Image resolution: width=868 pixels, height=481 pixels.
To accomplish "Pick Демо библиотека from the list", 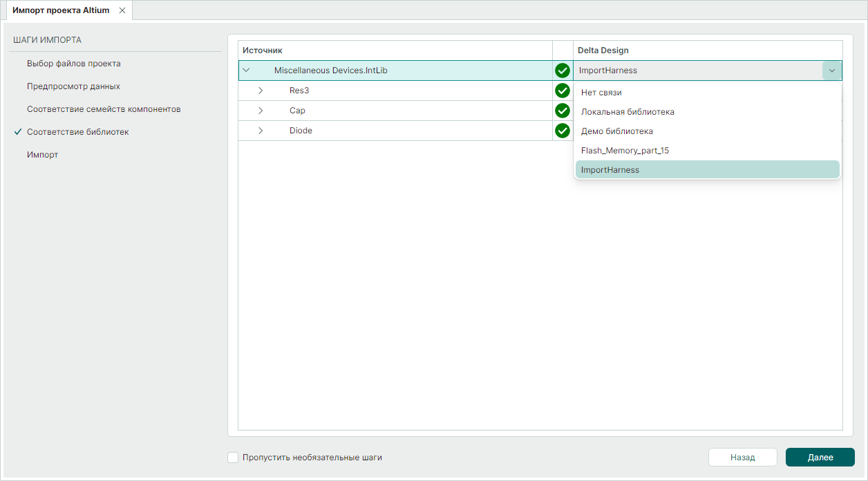I will 616,131.
